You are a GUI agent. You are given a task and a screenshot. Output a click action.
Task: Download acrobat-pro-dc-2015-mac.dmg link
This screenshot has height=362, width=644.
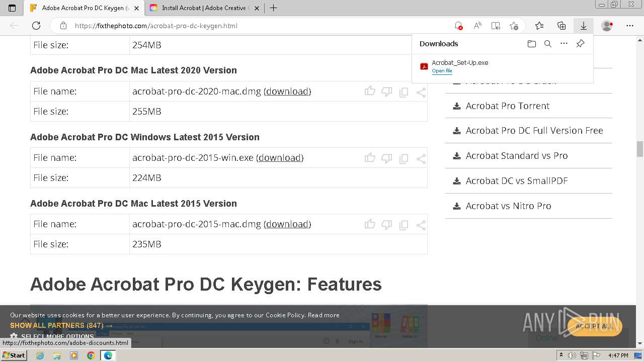coord(287,224)
